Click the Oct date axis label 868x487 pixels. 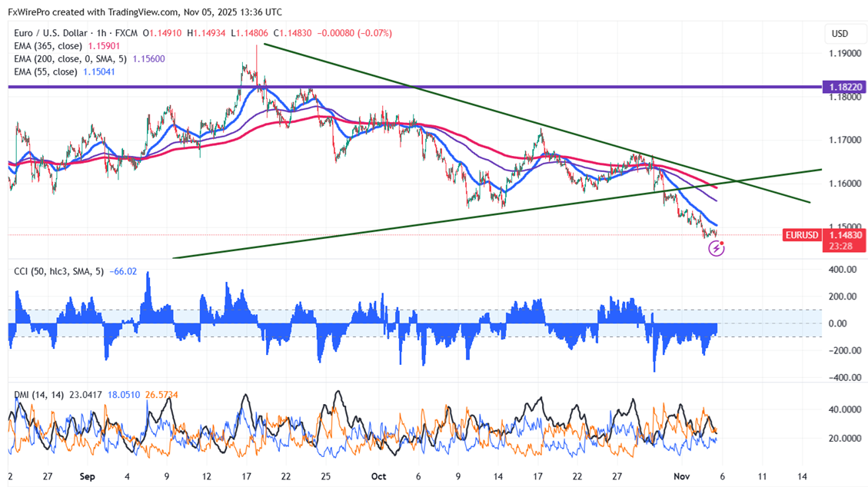pyautogui.click(x=378, y=476)
